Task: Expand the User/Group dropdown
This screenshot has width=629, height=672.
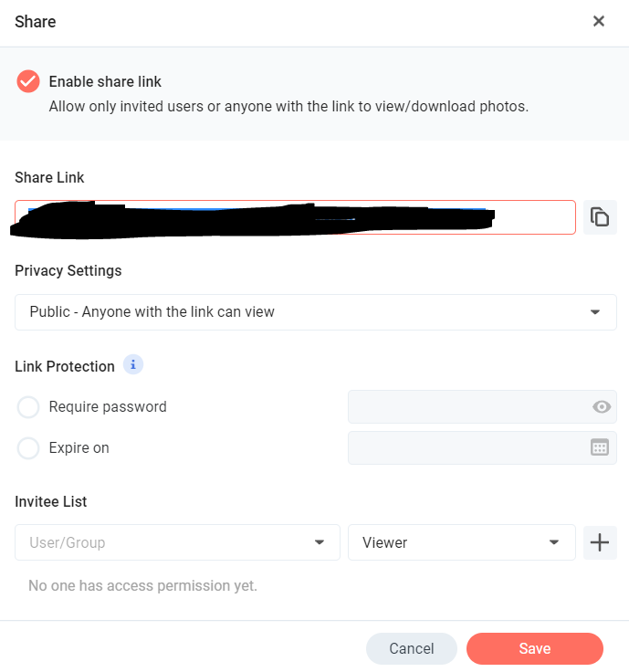Action: click(177, 542)
